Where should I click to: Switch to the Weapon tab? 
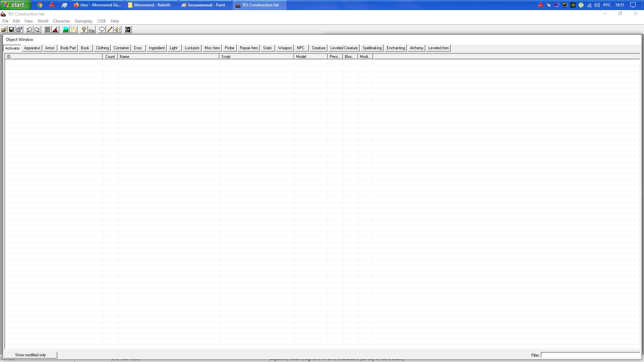pyautogui.click(x=285, y=48)
